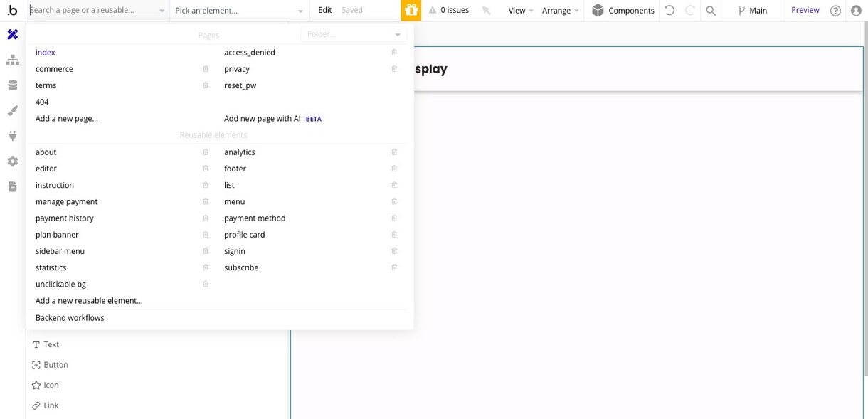Click the 0 issues indicator
The height and width of the screenshot is (419, 868).
coord(448,10)
